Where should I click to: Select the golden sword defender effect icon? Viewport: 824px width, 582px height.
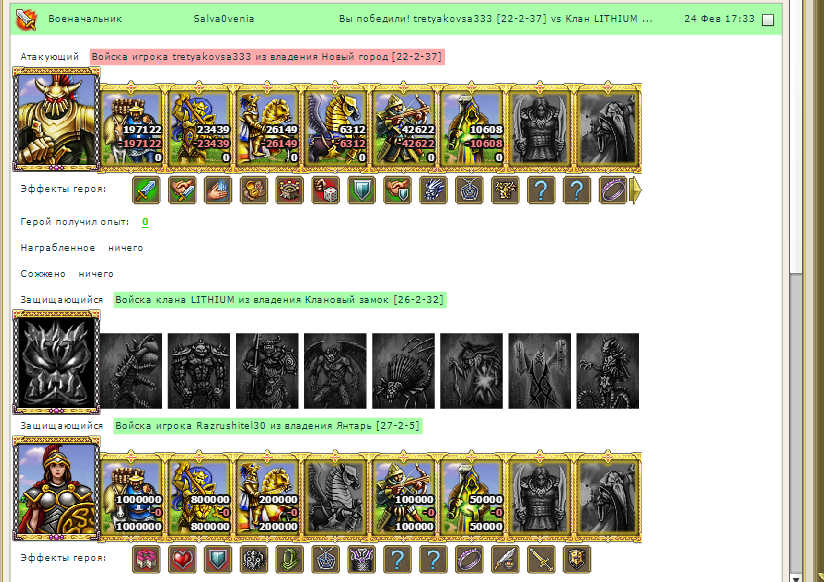click(x=541, y=559)
